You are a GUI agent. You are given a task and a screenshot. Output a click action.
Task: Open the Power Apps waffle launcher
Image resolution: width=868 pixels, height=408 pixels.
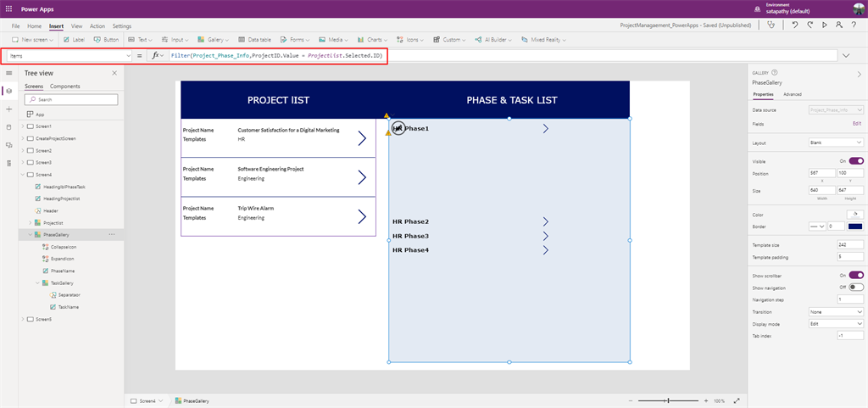pos(9,8)
